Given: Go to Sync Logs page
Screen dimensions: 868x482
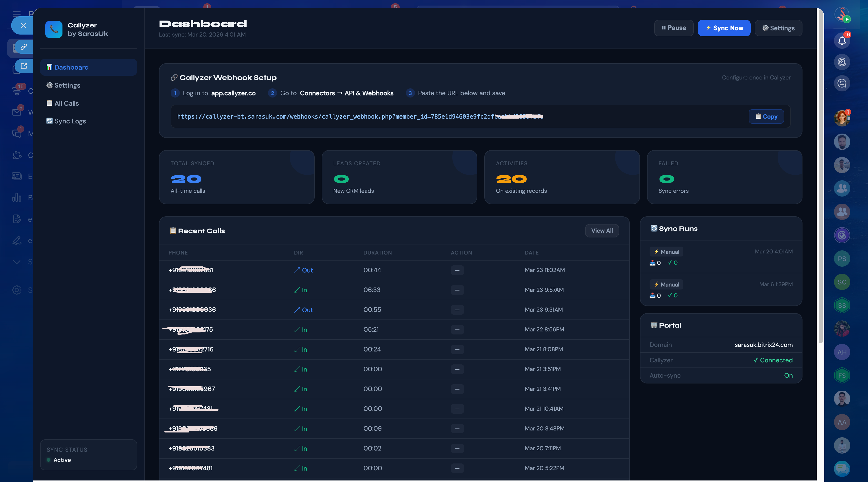Looking at the screenshot, I should (x=70, y=121).
